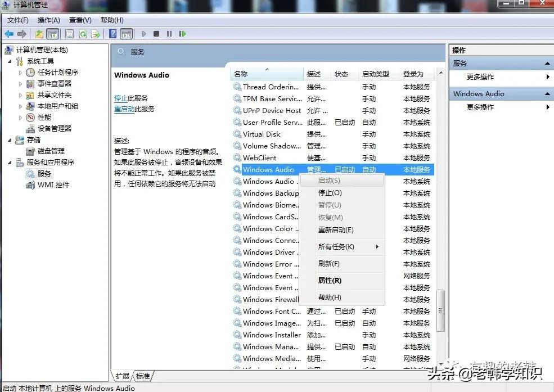The height and width of the screenshot is (392, 554).
Task: Click the pause service toolbar icon
Action: pos(169,34)
